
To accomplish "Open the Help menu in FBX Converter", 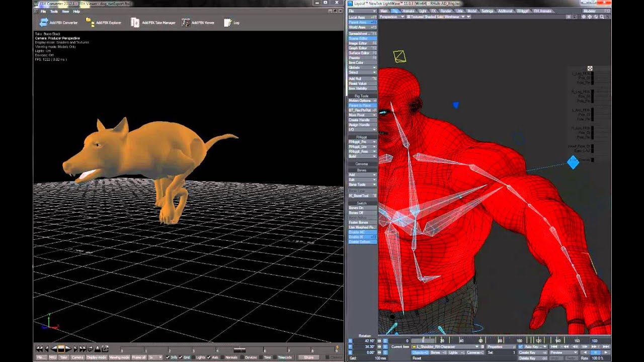I will point(76,11).
